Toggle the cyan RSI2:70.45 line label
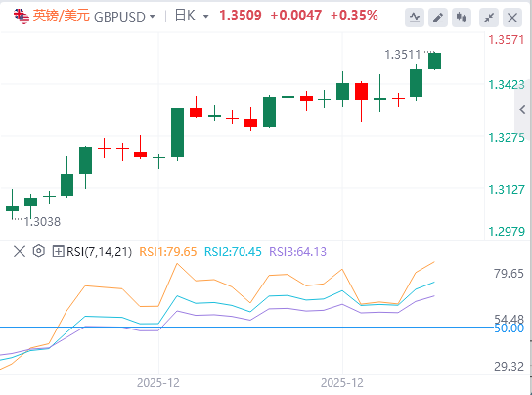532x395 pixels. pos(233,252)
